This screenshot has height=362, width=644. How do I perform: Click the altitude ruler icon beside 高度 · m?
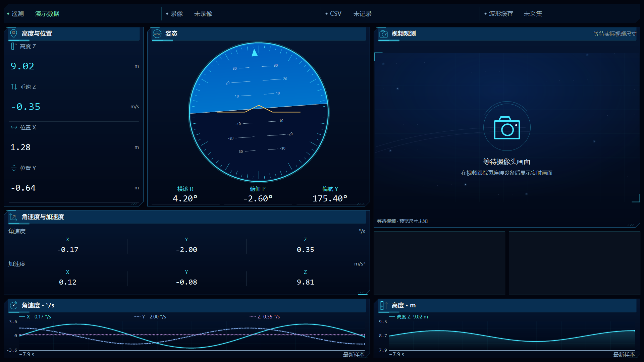[383, 305]
